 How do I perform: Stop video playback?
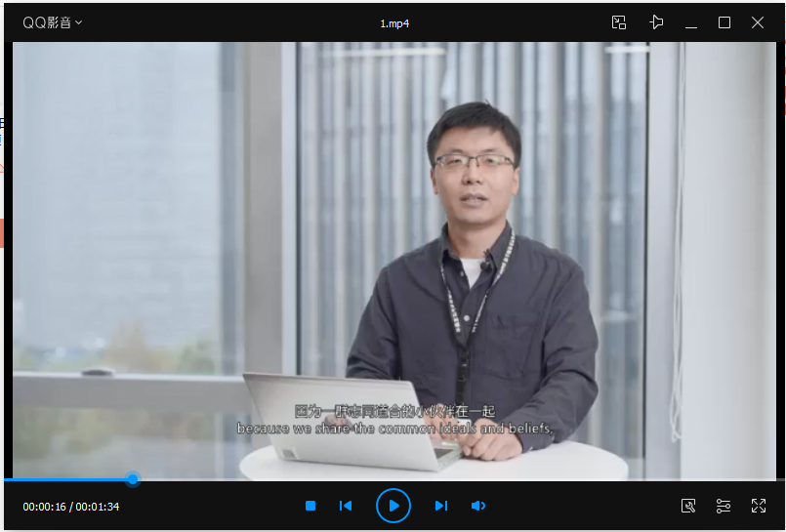click(310, 506)
